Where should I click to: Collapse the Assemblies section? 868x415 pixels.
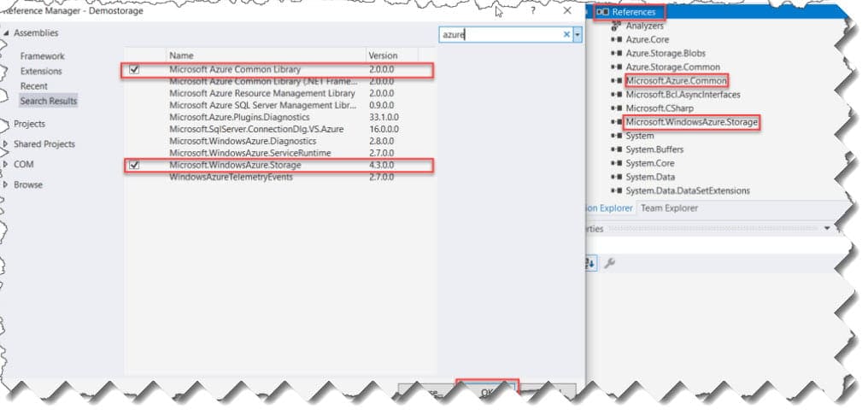(6, 33)
